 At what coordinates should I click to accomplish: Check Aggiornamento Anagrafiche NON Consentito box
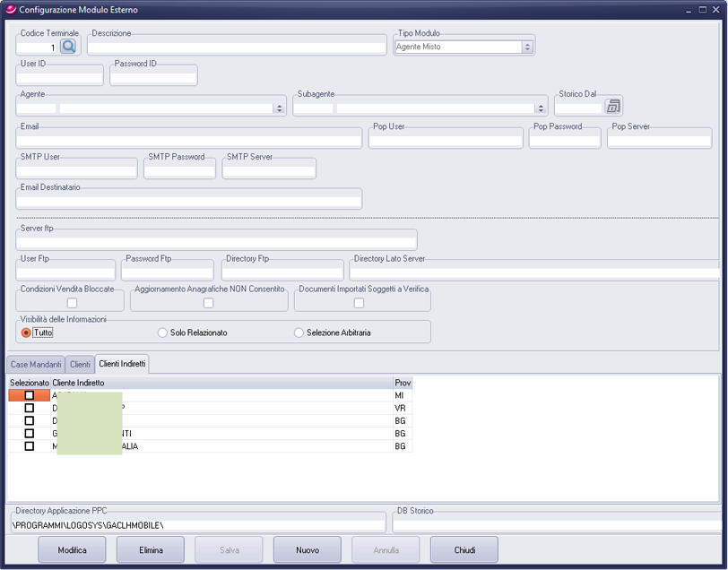[208, 303]
